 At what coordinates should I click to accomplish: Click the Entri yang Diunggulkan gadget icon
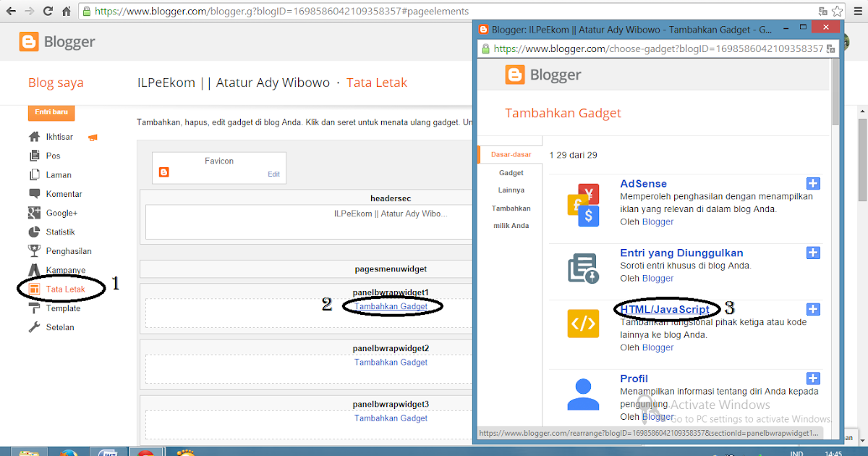584,269
